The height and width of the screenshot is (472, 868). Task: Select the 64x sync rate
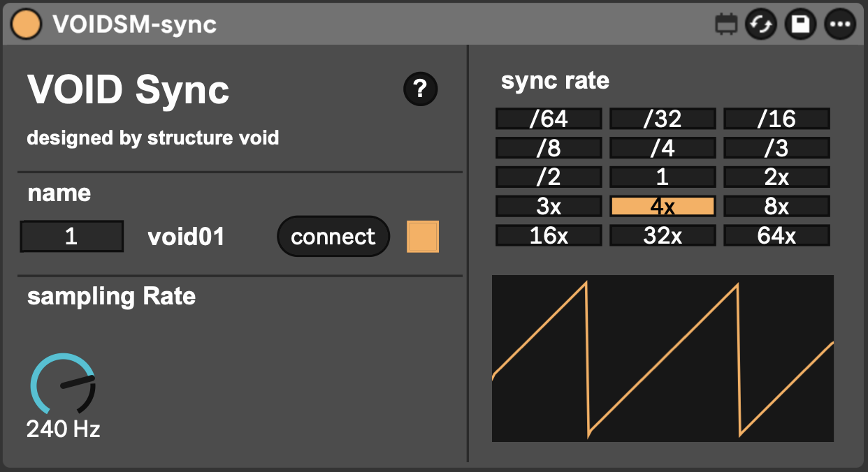coord(776,235)
